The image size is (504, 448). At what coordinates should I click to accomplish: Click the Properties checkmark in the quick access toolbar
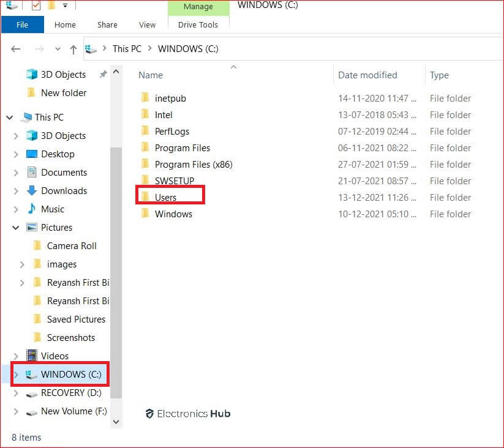pyautogui.click(x=36, y=5)
